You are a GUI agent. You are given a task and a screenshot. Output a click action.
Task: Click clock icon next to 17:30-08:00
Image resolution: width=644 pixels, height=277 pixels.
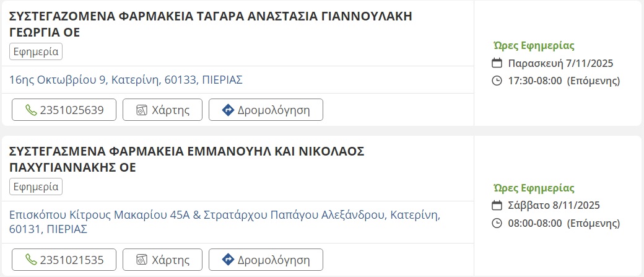(497, 81)
